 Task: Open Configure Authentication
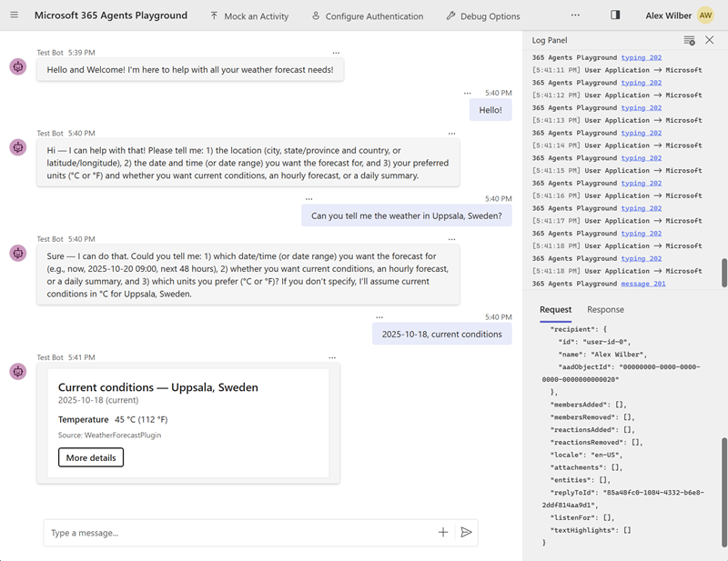click(367, 15)
